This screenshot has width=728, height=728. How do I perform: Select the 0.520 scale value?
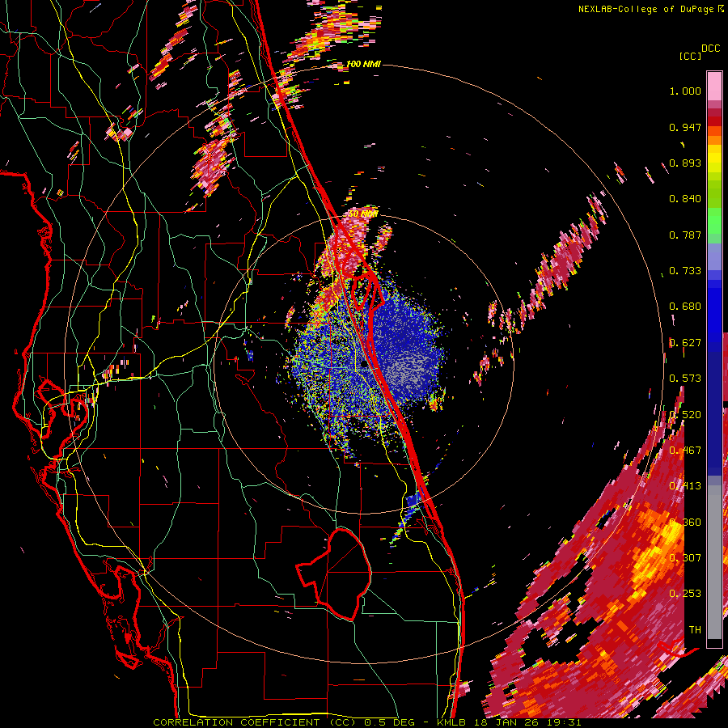[685, 415]
